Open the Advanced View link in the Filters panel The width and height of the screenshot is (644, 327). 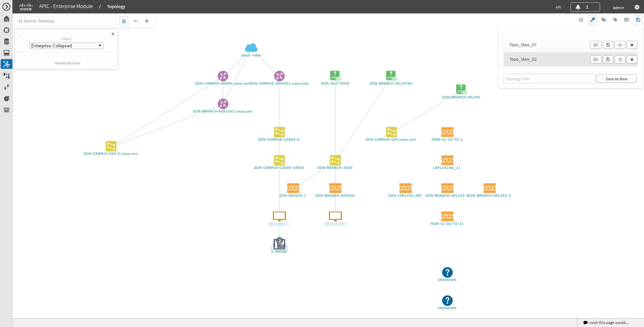pyautogui.click(x=67, y=63)
